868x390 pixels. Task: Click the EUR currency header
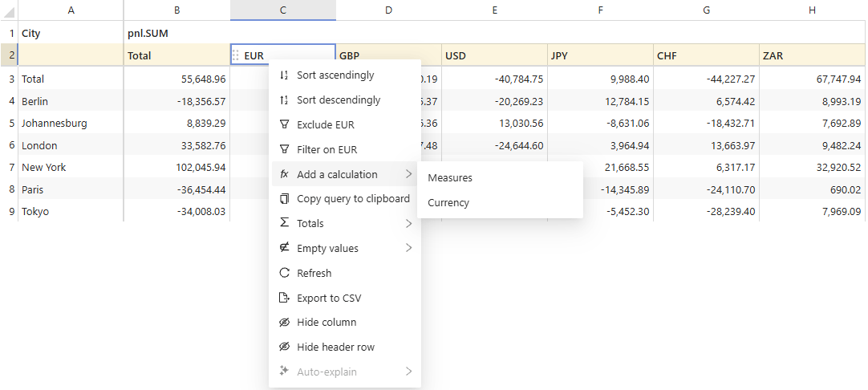coord(283,55)
